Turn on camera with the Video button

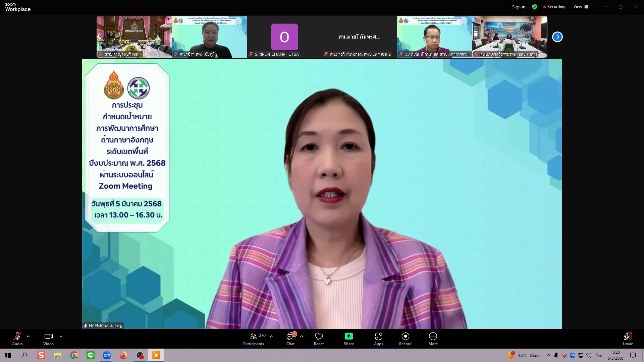click(x=49, y=339)
